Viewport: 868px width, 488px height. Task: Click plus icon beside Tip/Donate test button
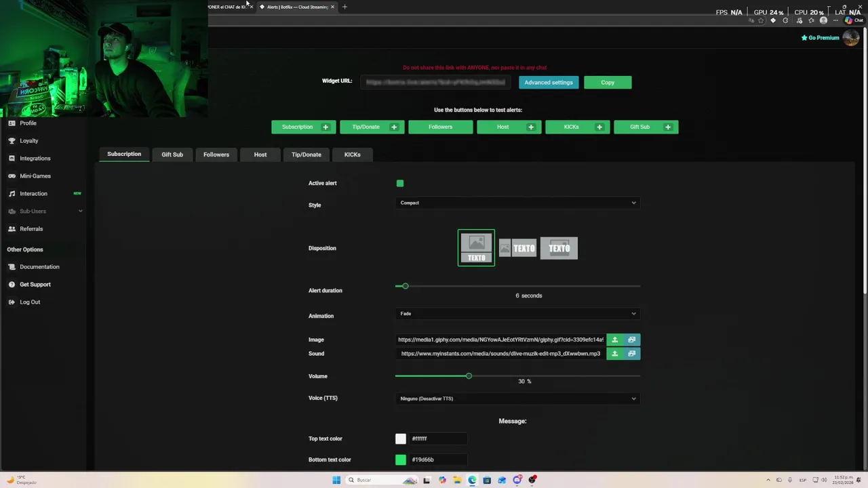click(x=394, y=127)
